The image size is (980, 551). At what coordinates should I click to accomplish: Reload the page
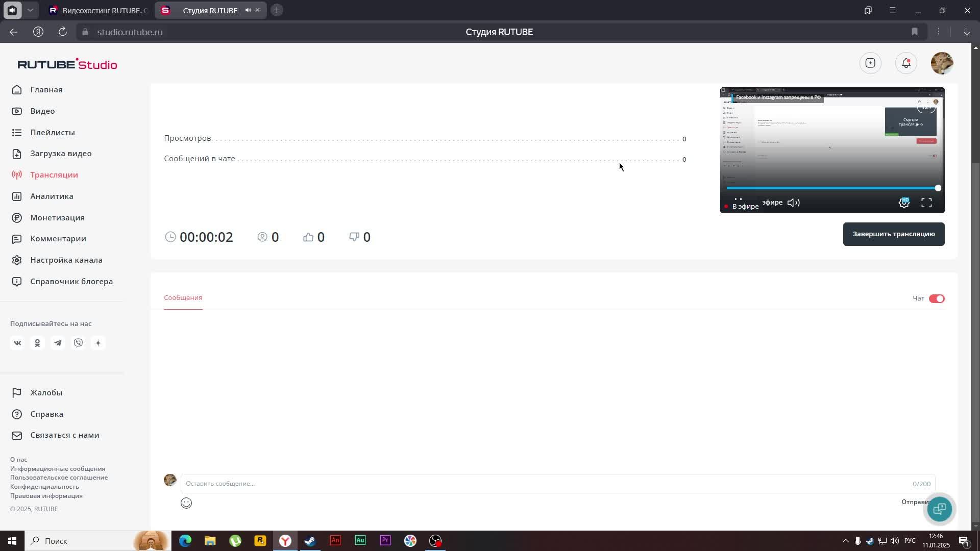tap(63, 32)
